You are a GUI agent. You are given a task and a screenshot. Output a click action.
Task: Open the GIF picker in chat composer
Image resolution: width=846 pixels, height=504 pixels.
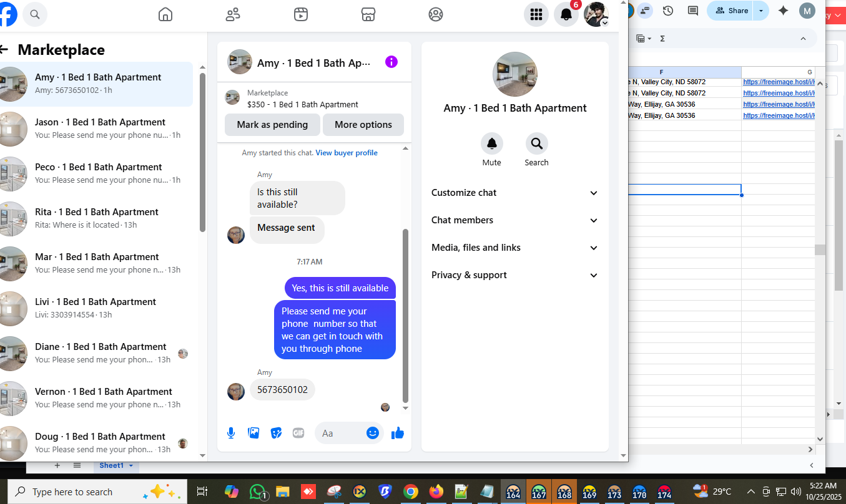click(x=298, y=433)
